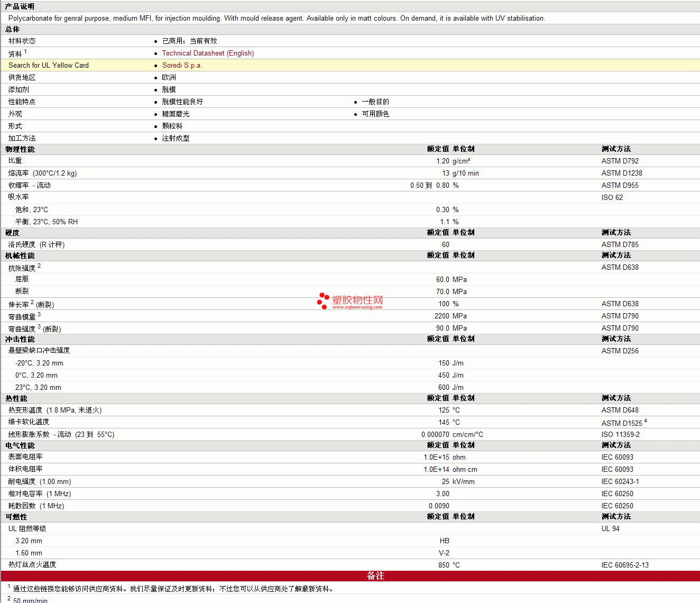Screen dimensions: 700x603
Task: Click the IEC 60695-2-13 test method
Action: pos(624,565)
